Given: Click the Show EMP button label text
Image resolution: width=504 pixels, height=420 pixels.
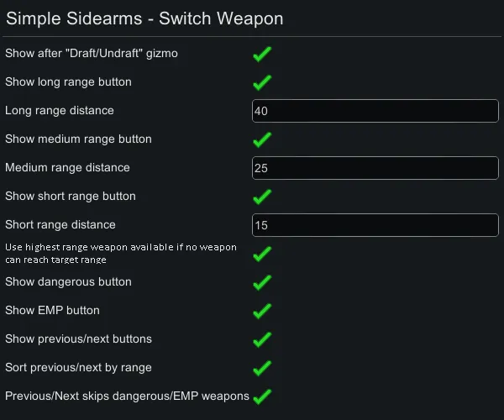Looking at the screenshot, I should pos(52,311).
